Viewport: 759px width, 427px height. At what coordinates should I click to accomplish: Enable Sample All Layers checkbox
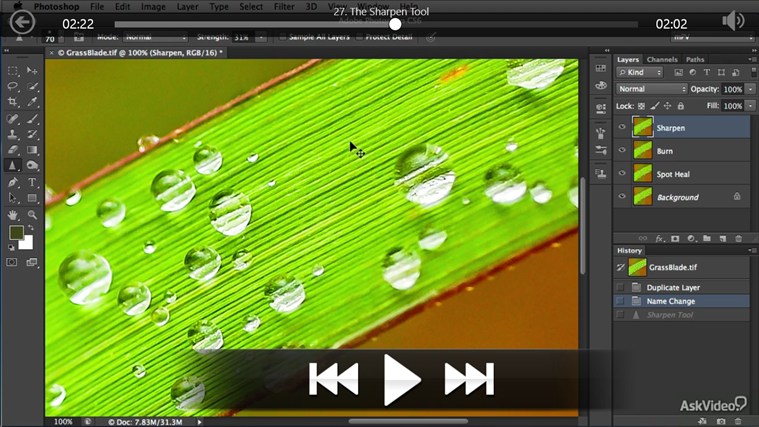click(283, 37)
